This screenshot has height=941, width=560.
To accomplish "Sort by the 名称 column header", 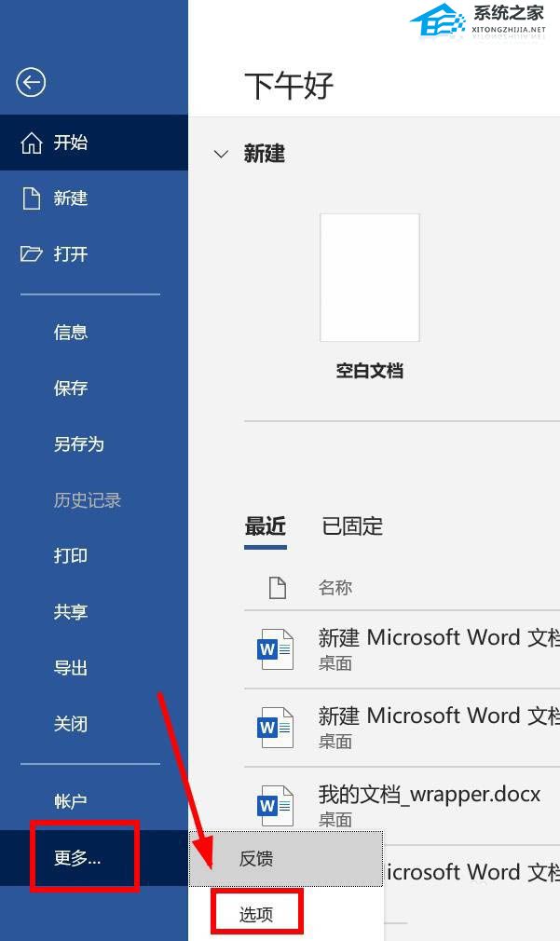I will pos(335,588).
